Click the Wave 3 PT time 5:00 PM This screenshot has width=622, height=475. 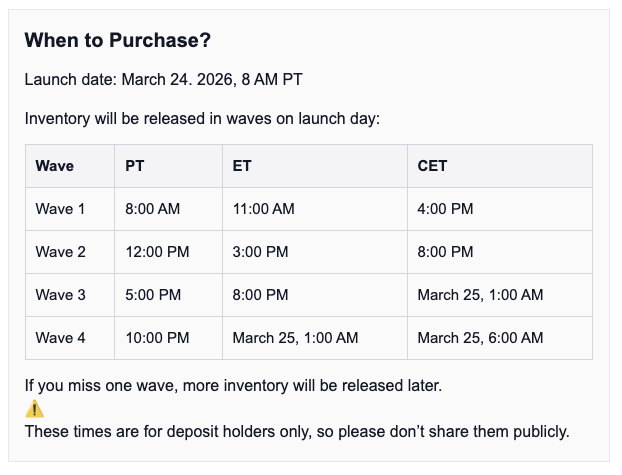pos(153,295)
